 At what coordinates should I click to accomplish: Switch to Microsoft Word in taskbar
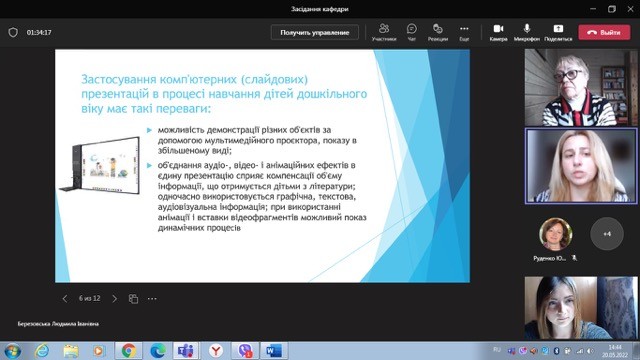tap(274, 351)
